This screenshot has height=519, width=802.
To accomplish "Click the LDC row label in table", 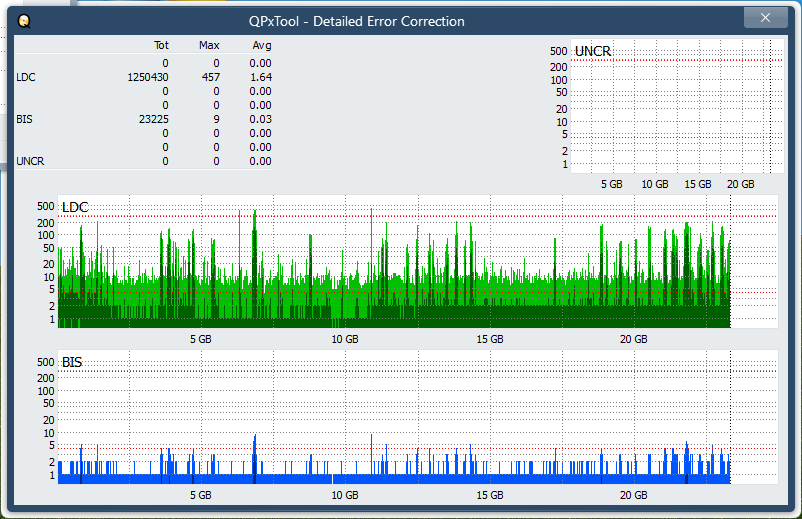I will 26,77.
